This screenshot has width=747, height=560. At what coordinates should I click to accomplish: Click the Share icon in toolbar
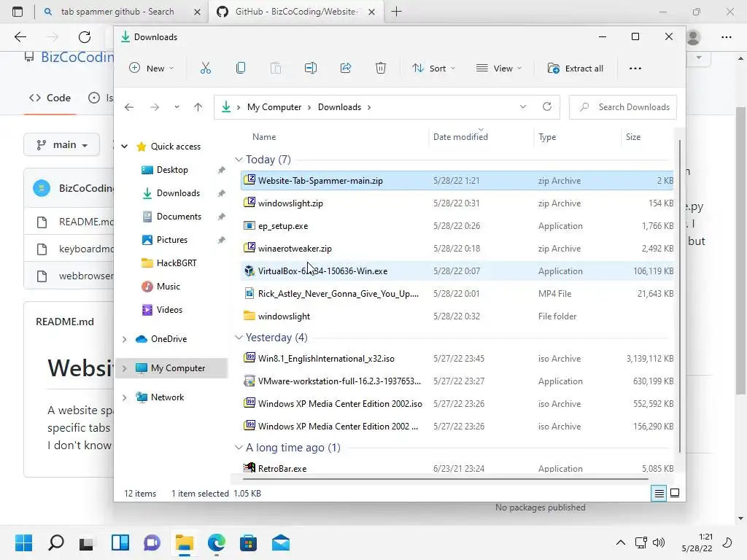coord(346,68)
